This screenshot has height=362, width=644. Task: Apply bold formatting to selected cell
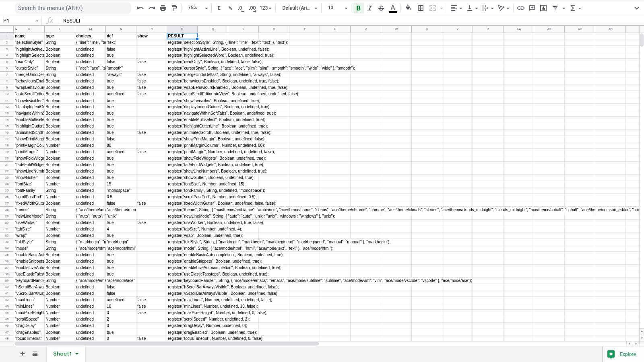point(358,8)
